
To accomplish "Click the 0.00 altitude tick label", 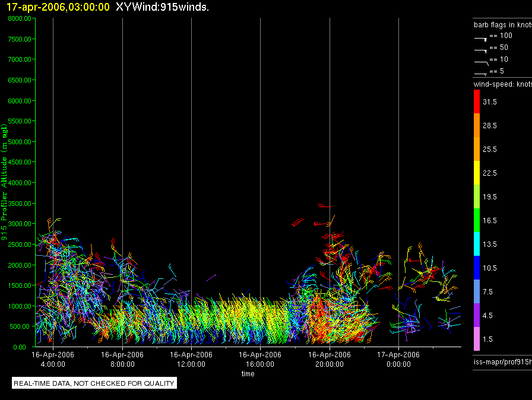I will pyautogui.click(x=20, y=347).
